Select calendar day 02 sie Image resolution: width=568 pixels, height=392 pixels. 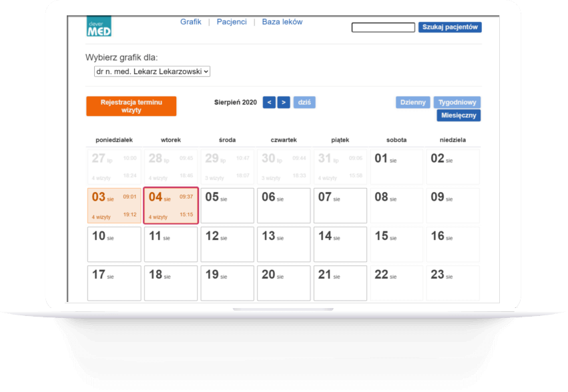coord(453,167)
